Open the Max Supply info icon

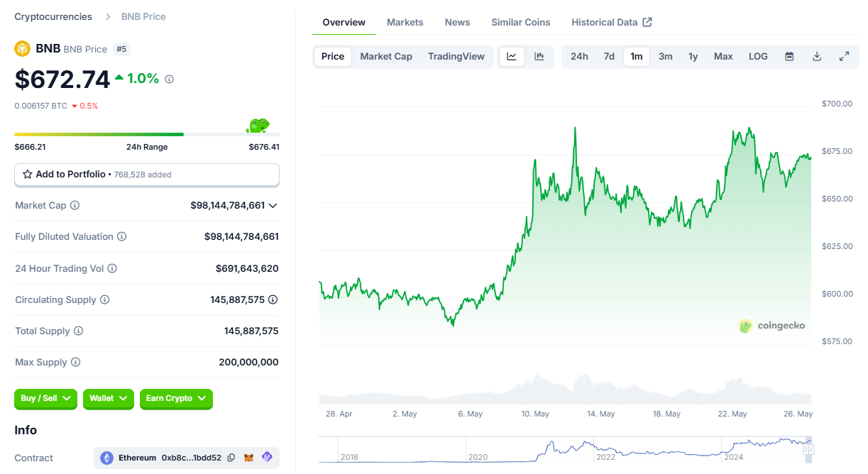point(75,362)
